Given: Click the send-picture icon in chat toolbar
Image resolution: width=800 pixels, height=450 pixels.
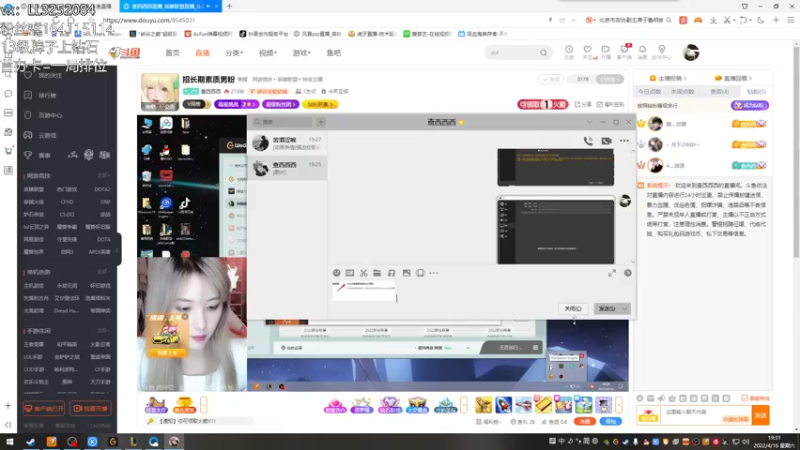Looking at the screenshot, I should 406,273.
